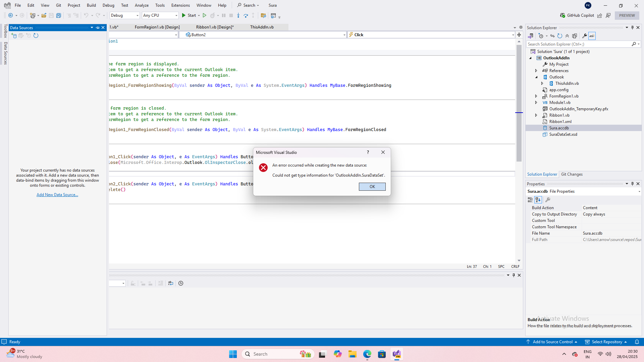Screen dimensions: 644x362
Task: Open the Extensions menu
Action: click(x=180, y=5)
